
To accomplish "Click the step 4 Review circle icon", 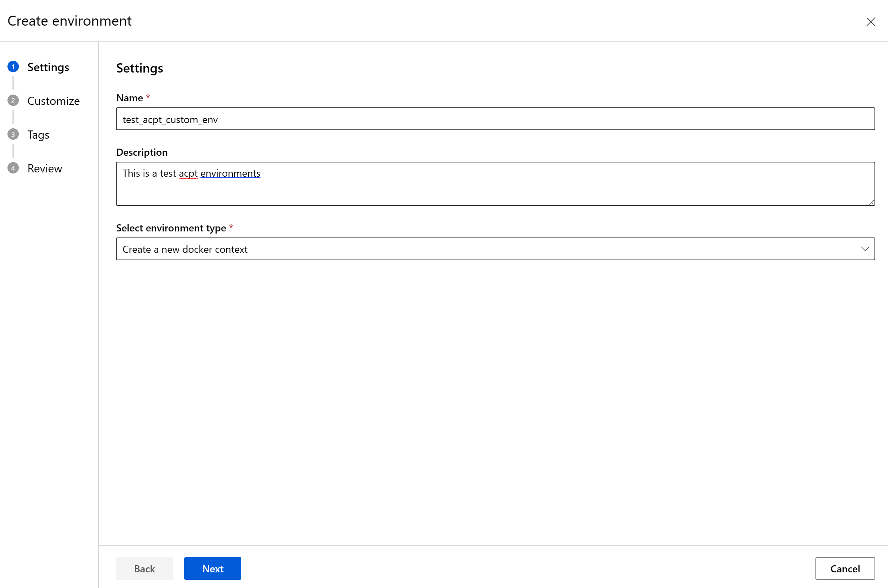I will pos(13,168).
